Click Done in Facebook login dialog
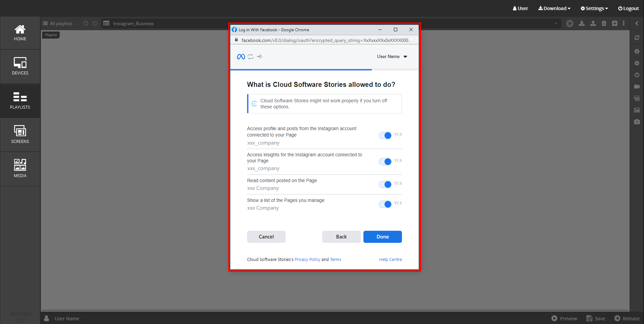Viewport: 644px width, 324px height. pos(383,237)
